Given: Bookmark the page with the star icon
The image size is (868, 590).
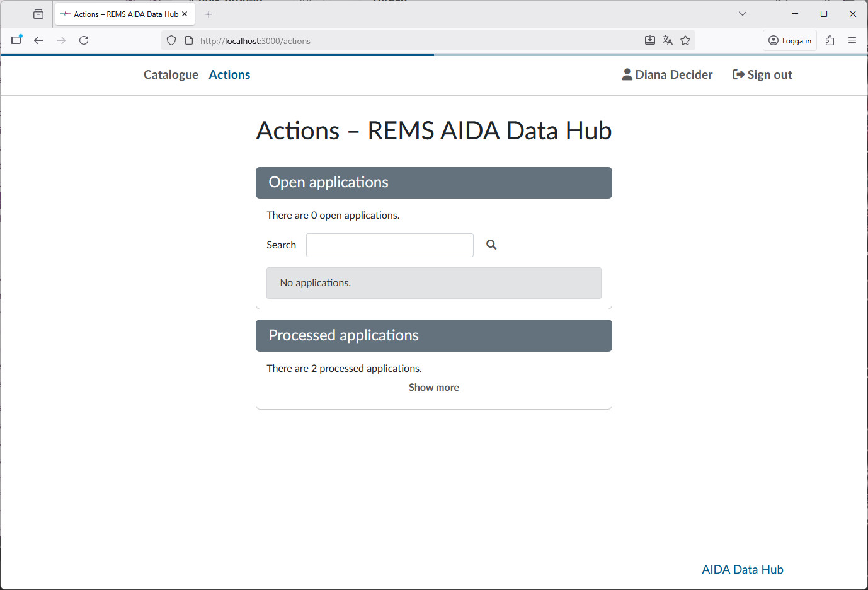Looking at the screenshot, I should pyautogui.click(x=685, y=40).
